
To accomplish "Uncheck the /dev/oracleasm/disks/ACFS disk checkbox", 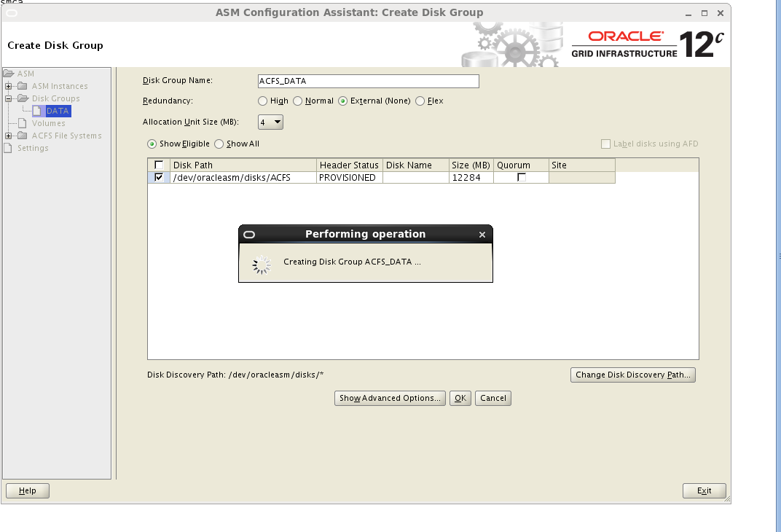I will tap(159, 177).
